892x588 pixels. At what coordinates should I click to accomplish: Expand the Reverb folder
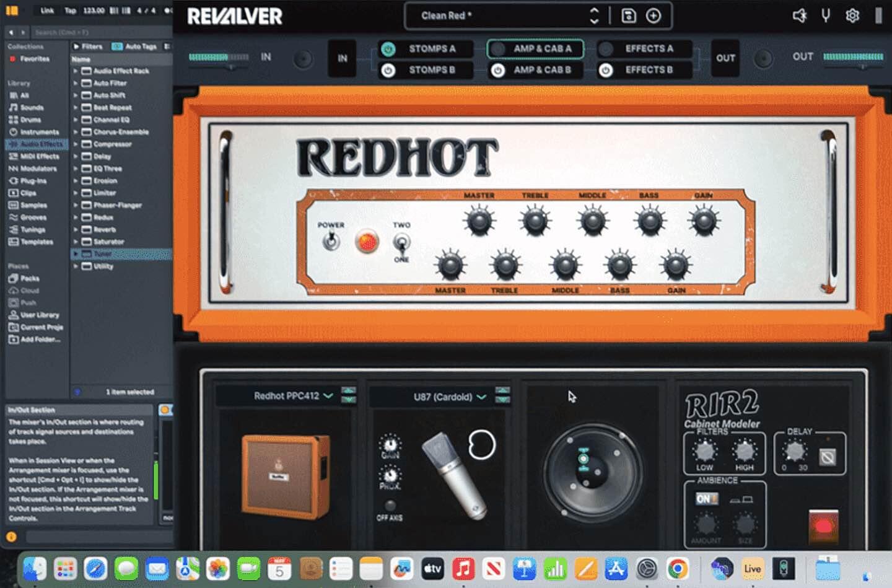coord(76,230)
